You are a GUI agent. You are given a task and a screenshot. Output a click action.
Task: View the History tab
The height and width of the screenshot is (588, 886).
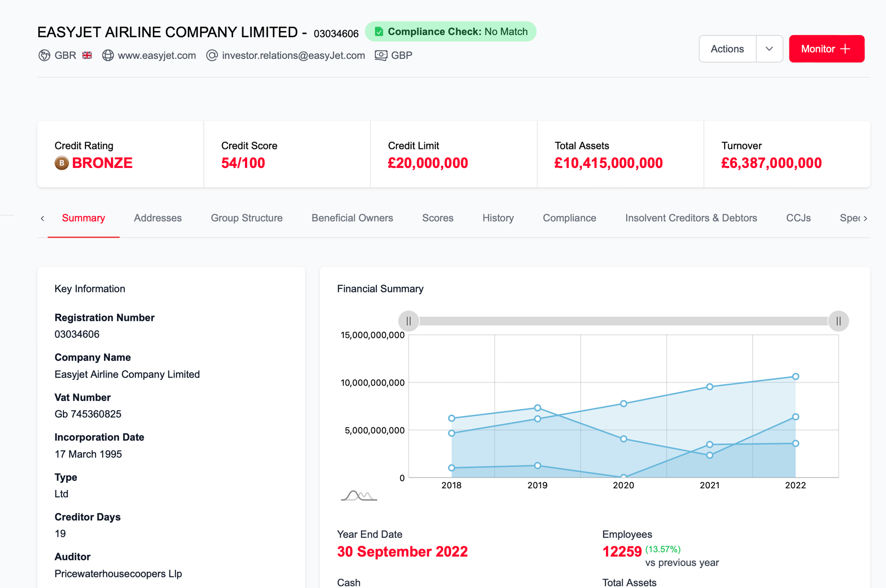click(x=498, y=218)
